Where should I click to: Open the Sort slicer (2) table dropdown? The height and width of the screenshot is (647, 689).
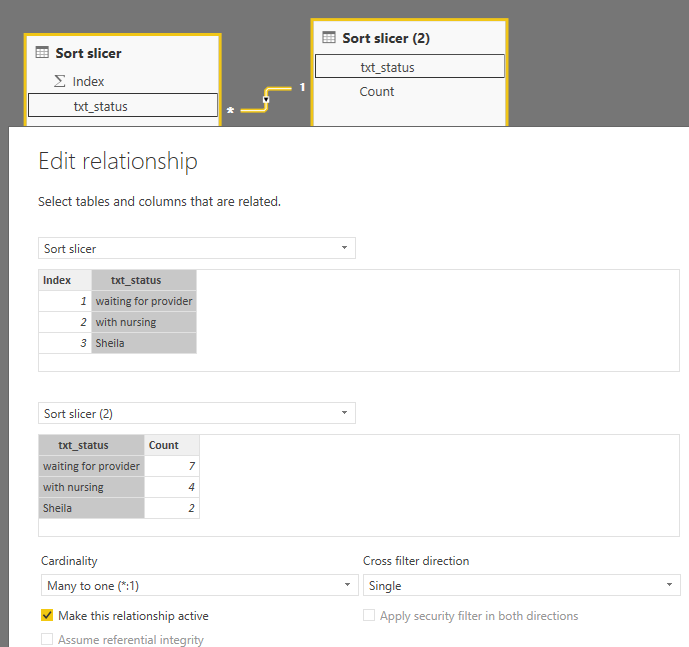pyautogui.click(x=197, y=413)
